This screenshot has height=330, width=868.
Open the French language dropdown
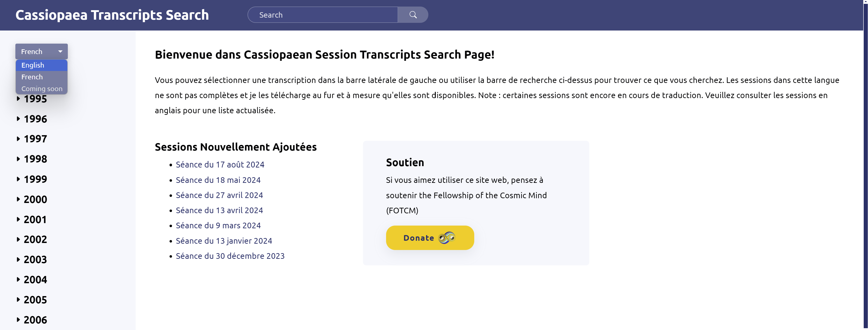pos(41,52)
